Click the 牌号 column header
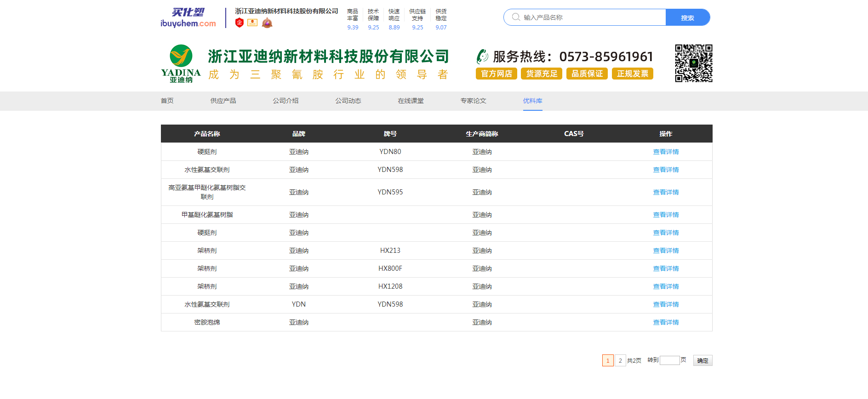 click(390, 134)
